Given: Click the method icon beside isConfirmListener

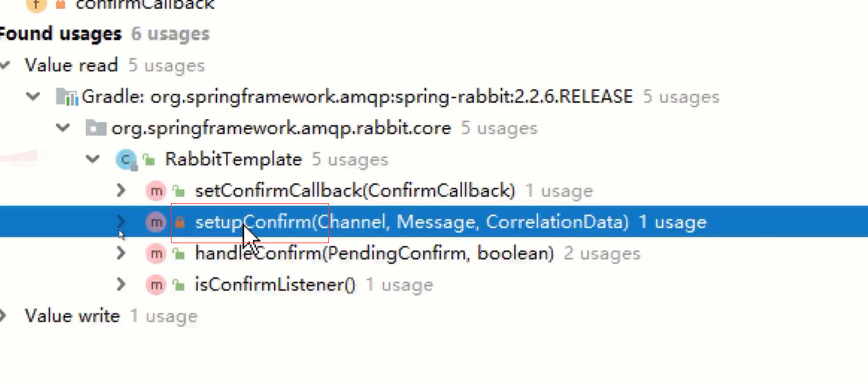Looking at the screenshot, I should [x=156, y=285].
